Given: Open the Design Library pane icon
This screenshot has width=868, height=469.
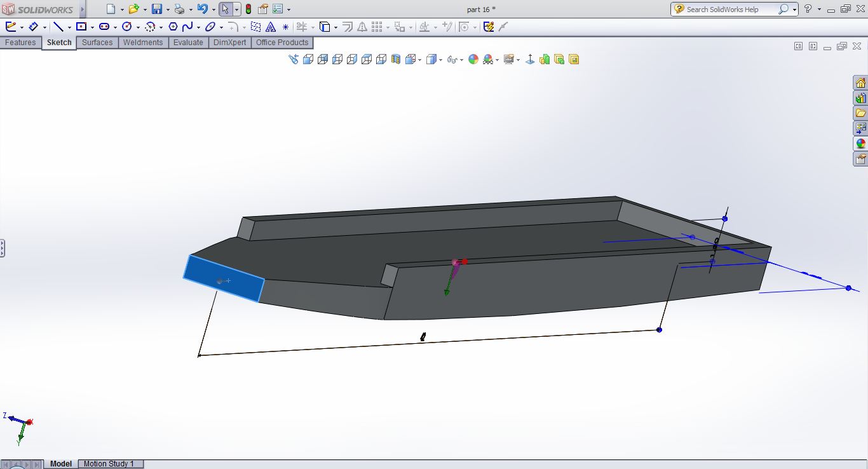Looking at the screenshot, I should 860,99.
